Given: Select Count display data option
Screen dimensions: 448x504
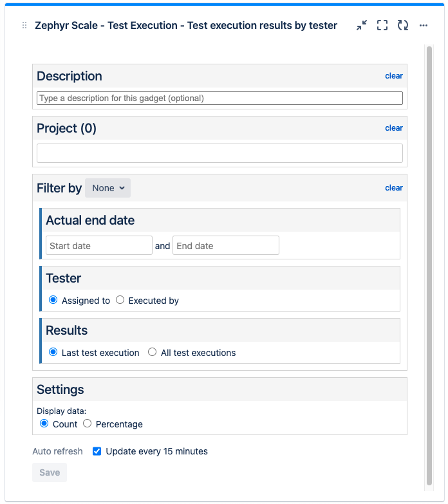Looking at the screenshot, I should tap(44, 424).
